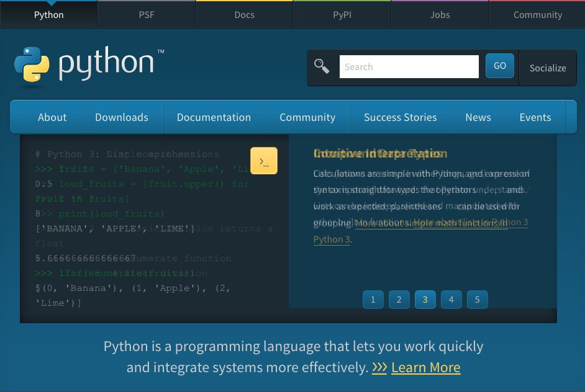Expand the Documentation navigation menu
The width and height of the screenshot is (585, 392).
pyautogui.click(x=214, y=117)
